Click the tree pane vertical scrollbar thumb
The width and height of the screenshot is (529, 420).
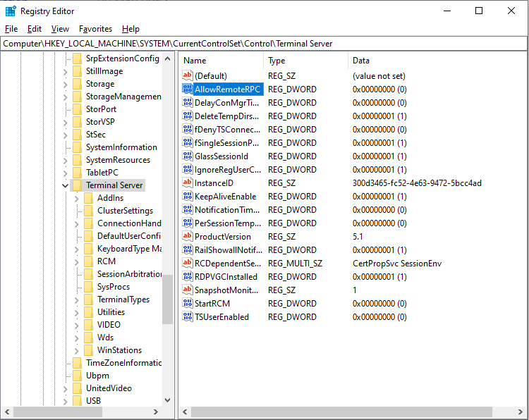167,298
